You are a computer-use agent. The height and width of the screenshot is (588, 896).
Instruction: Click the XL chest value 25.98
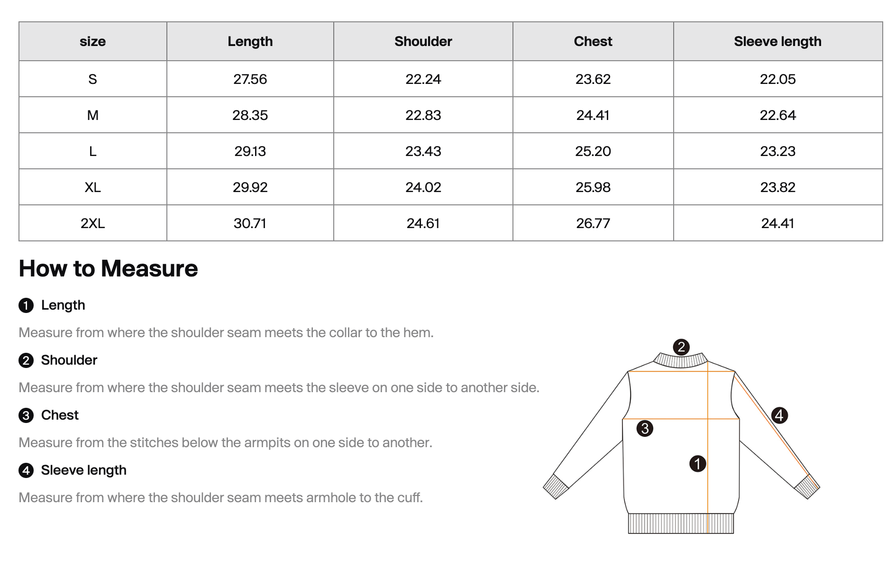point(593,187)
